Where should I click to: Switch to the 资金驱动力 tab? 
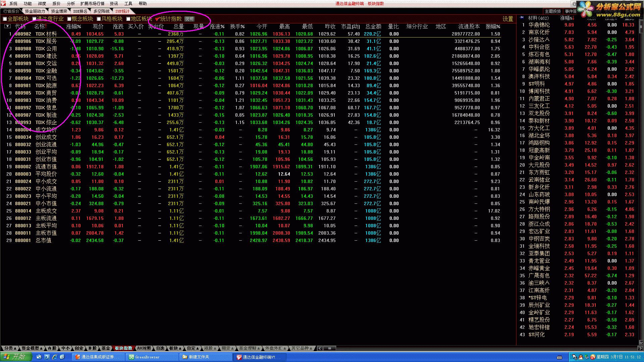click(35, 11)
